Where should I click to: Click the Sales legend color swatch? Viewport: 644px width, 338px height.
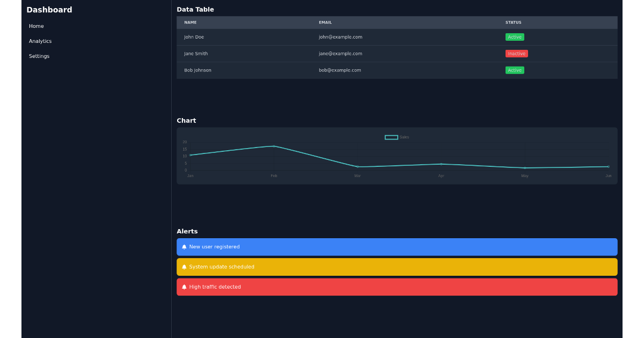391,137
